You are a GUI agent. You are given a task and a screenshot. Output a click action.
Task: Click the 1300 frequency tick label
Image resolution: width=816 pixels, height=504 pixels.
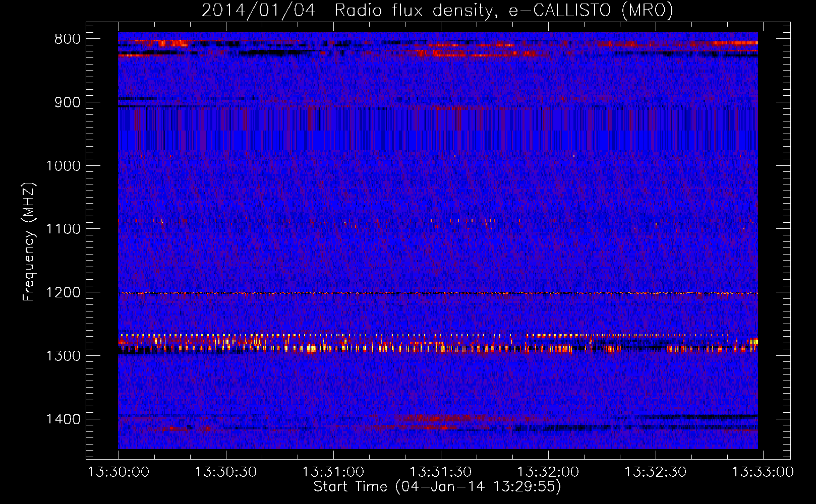pos(64,356)
